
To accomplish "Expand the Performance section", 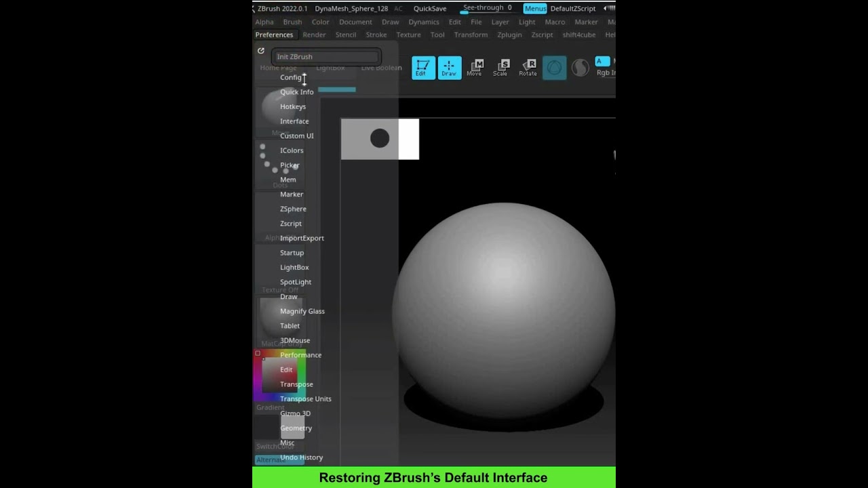I will [300, 355].
